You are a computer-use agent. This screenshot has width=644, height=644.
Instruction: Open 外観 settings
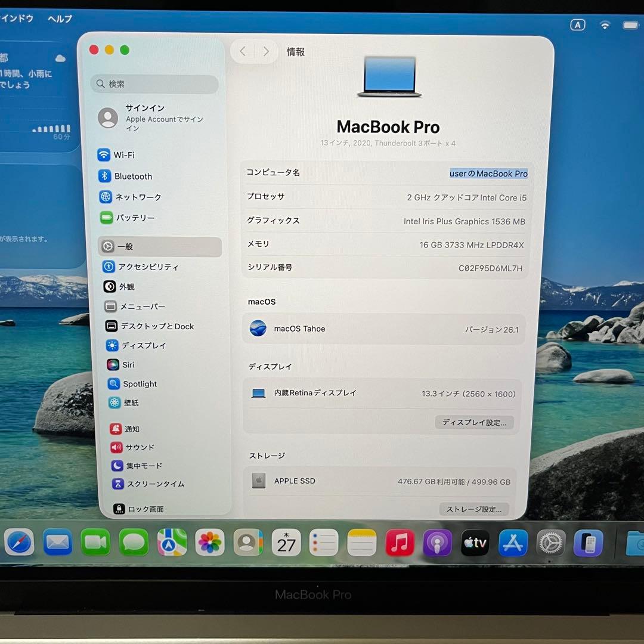tap(119, 287)
